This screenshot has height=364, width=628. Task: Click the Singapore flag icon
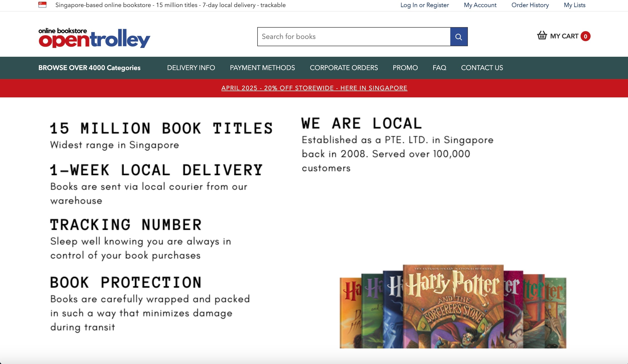(42, 5)
